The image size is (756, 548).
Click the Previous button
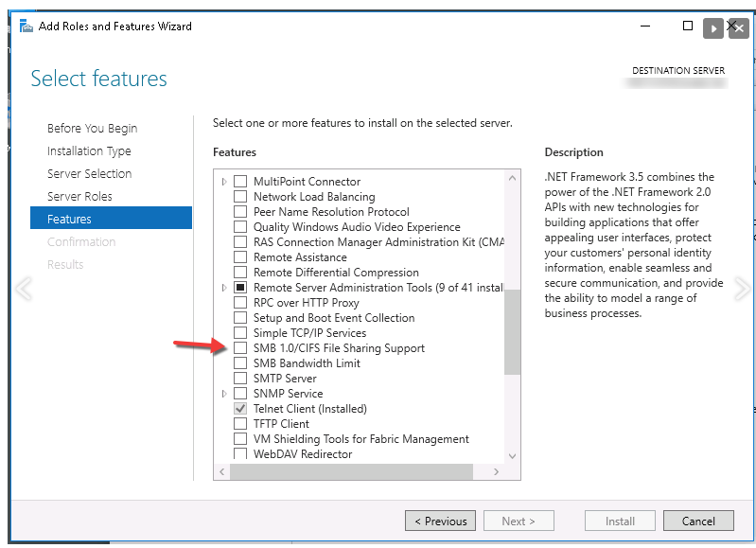point(440,521)
